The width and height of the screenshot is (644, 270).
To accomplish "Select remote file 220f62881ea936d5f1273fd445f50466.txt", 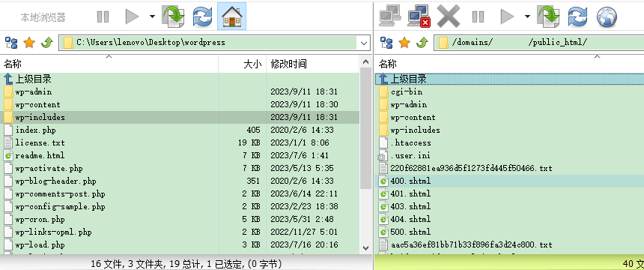I will click(509, 168).
